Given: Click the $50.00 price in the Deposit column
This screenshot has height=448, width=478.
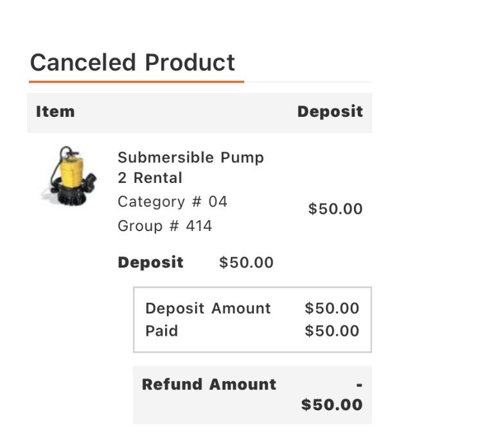Looking at the screenshot, I should click(x=335, y=209).
